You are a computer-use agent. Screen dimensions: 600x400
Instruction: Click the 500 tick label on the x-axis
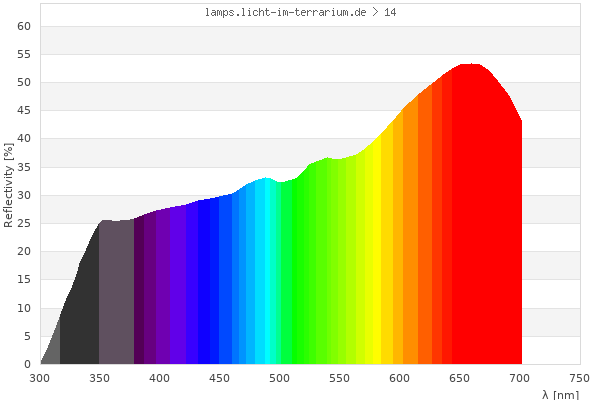(x=279, y=378)
